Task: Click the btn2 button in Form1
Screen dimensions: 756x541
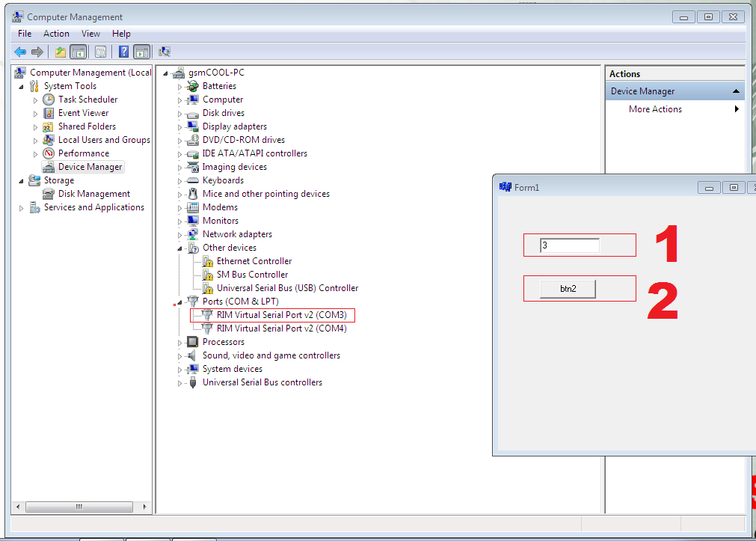Action: (x=568, y=289)
